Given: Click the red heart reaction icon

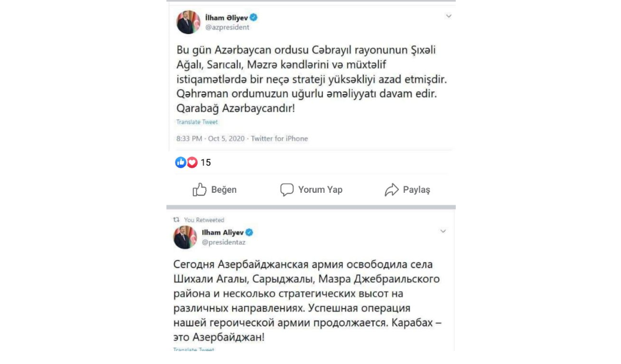Looking at the screenshot, I should click(x=192, y=163).
